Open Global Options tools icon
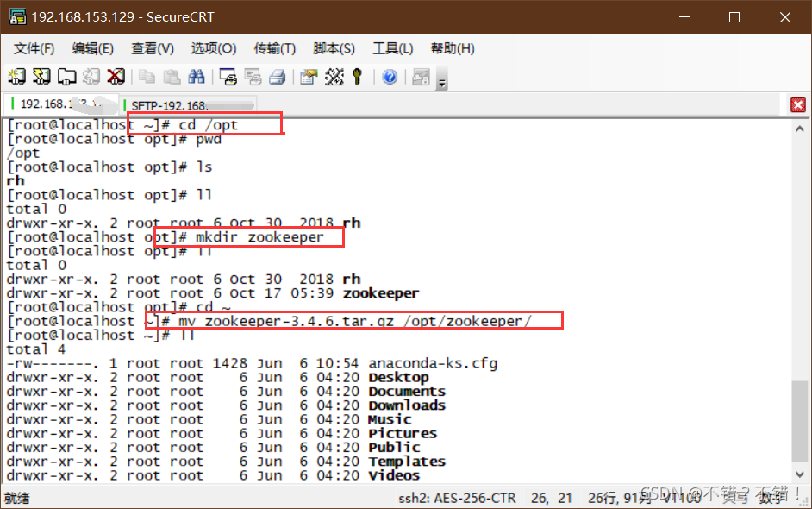 pyautogui.click(x=334, y=77)
